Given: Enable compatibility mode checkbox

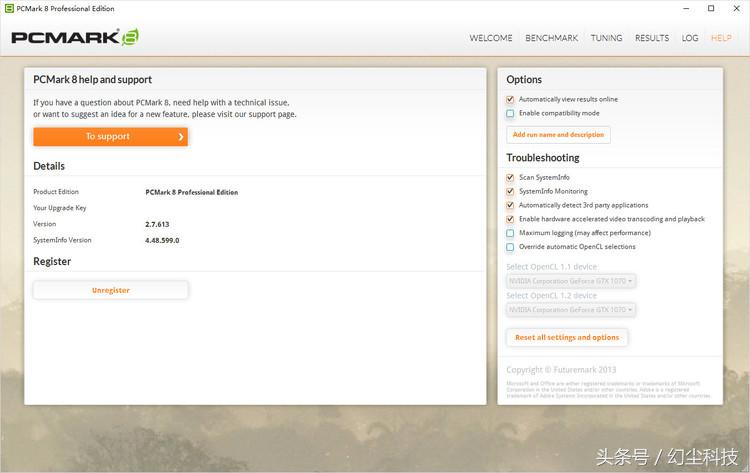Looking at the screenshot, I should pyautogui.click(x=510, y=113).
